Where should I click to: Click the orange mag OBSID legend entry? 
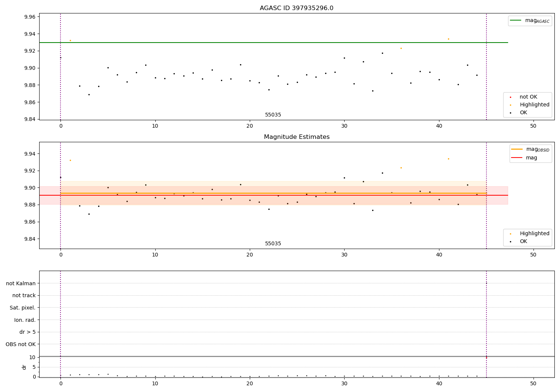(x=531, y=149)
